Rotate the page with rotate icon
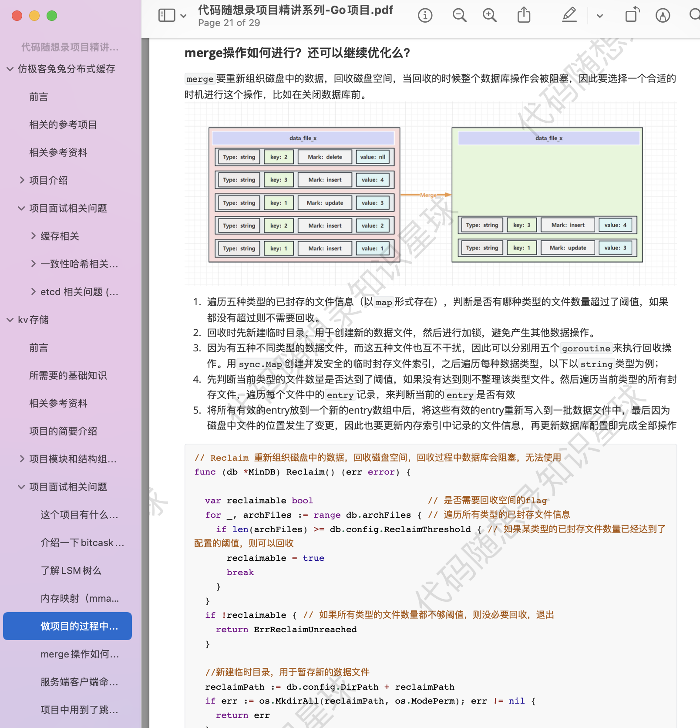The height and width of the screenshot is (728, 700). pos(632,15)
